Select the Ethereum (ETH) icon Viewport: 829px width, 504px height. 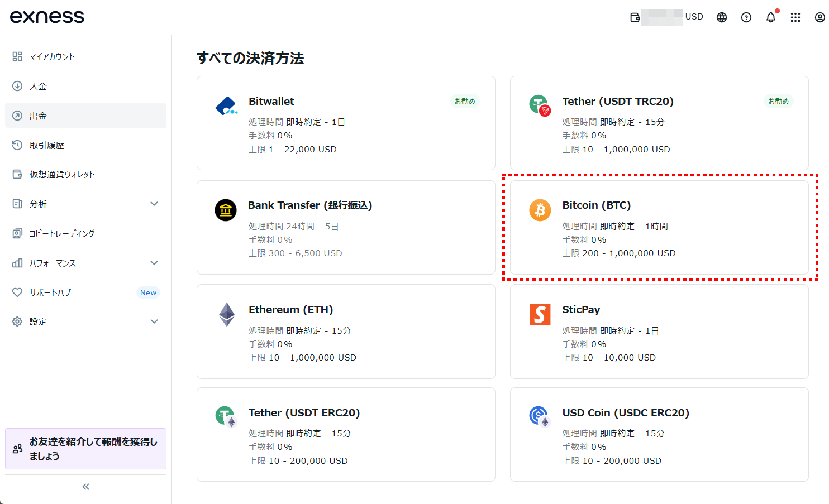point(226,313)
